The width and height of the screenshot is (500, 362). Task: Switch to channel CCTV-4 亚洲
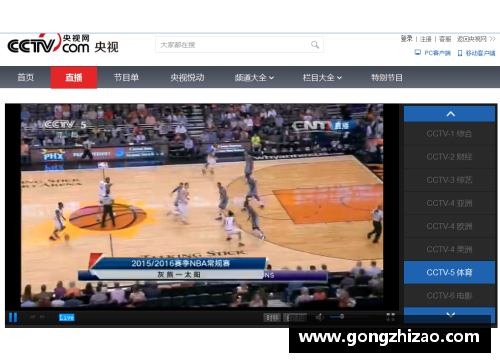point(449,203)
